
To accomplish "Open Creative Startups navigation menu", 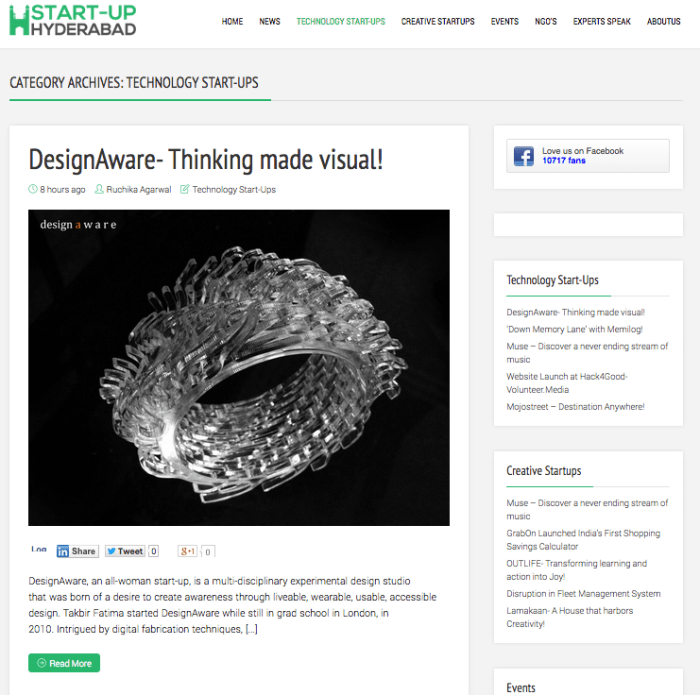I will coord(437,21).
